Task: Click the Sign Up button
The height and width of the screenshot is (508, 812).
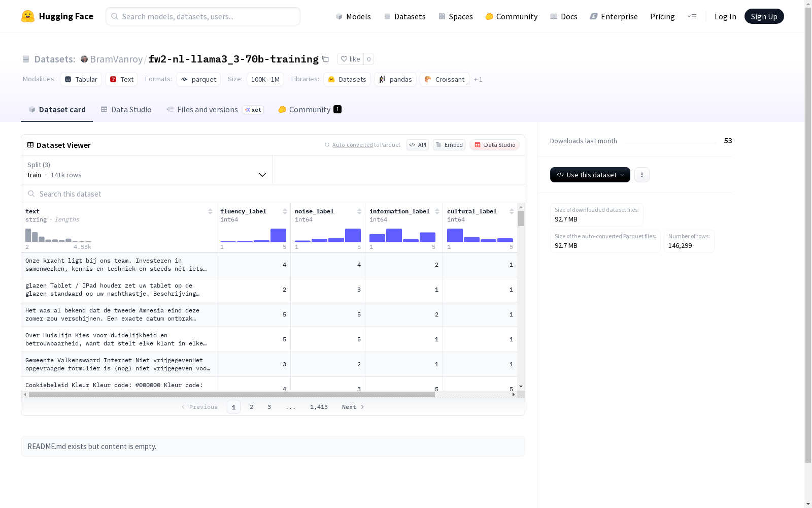Action: click(764, 16)
